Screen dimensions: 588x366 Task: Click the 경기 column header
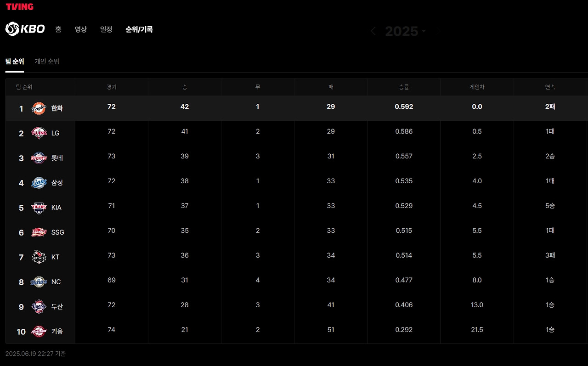tap(112, 87)
